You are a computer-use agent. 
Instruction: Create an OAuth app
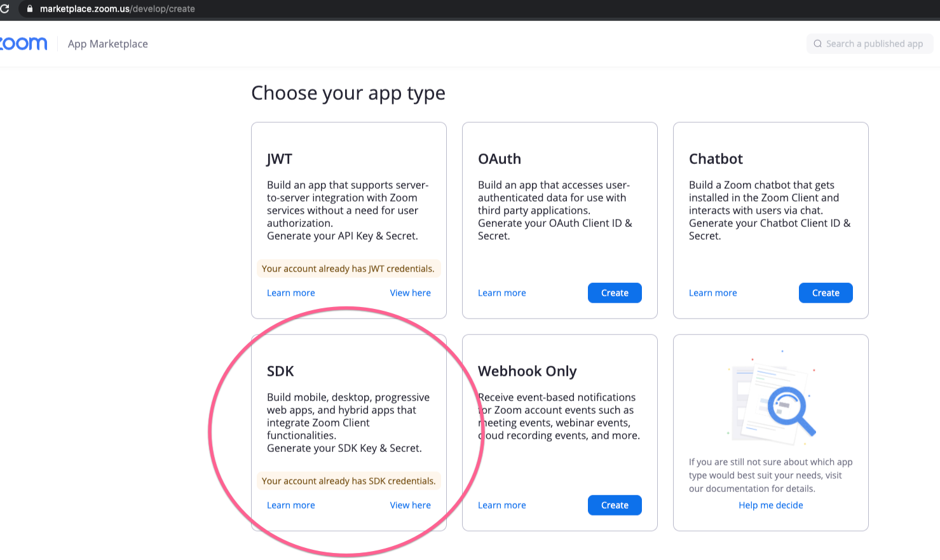coord(615,293)
